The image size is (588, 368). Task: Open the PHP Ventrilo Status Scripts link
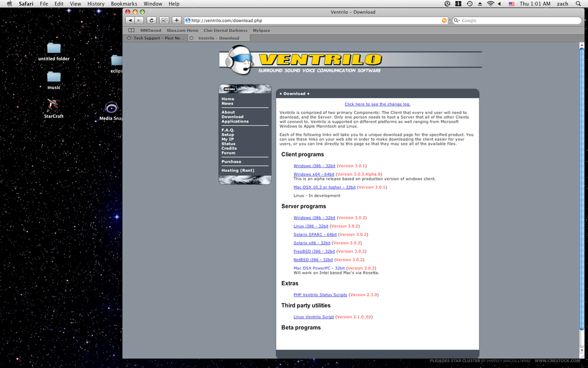click(x=320, y=295)
